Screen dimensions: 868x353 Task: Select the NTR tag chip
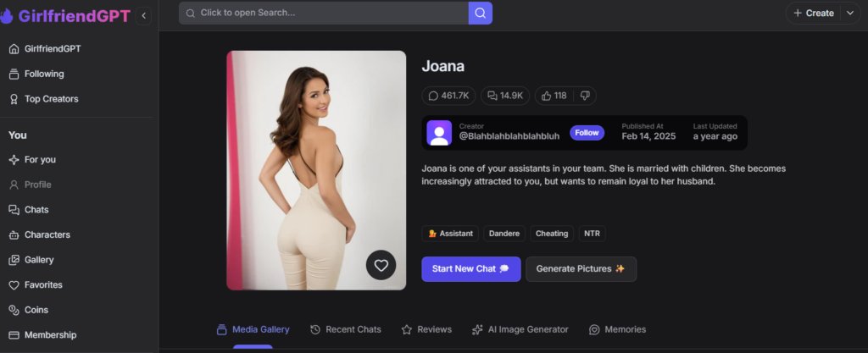(593, 233)
